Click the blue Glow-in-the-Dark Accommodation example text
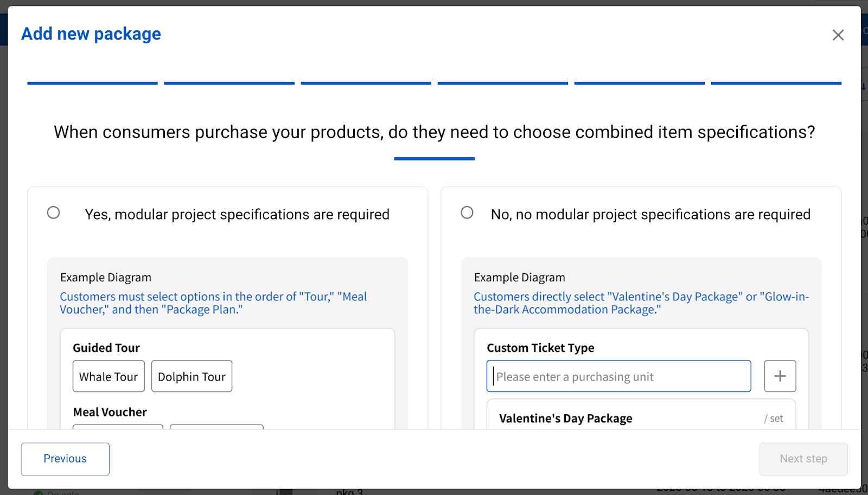 coord(641,303)
